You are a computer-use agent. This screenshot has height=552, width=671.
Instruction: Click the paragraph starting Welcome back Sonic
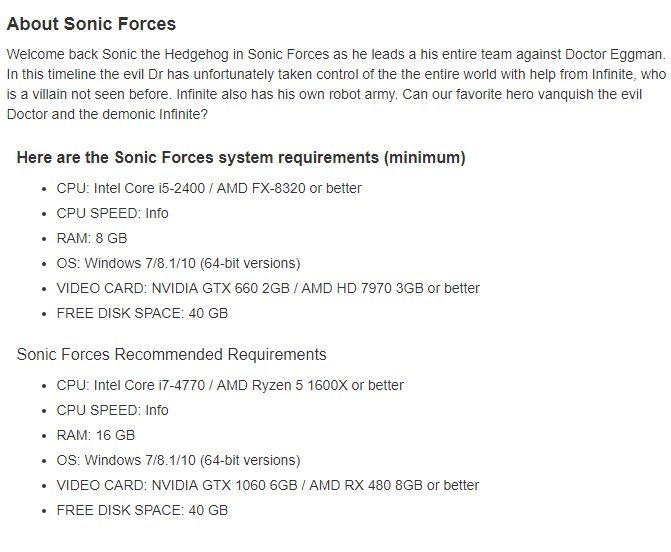tap(335, 85)
